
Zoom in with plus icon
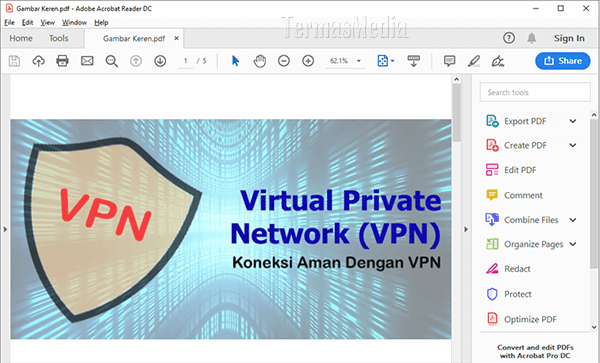(x=308, y=61)
